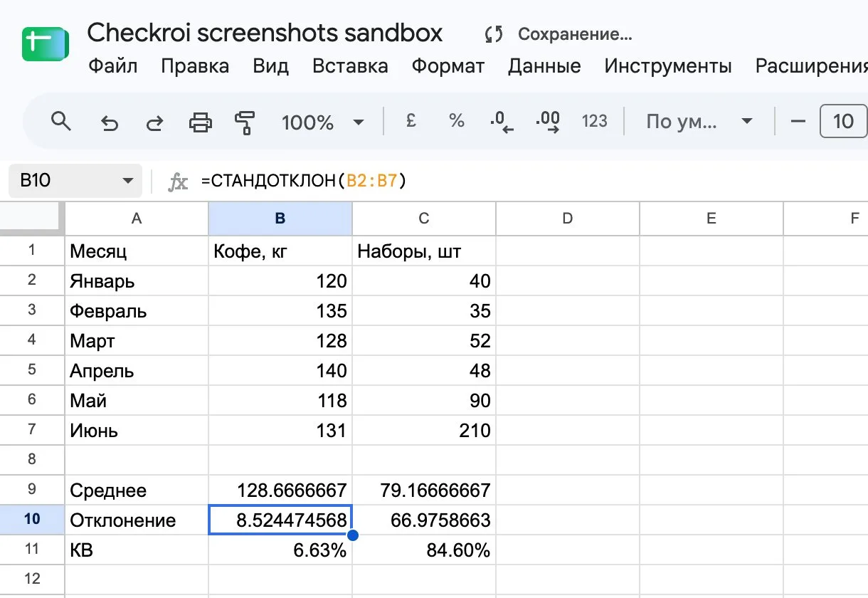The width and height of the screenshot is (868, 598).
Task: Click the select-all corner box
Action: click(32, 219)
